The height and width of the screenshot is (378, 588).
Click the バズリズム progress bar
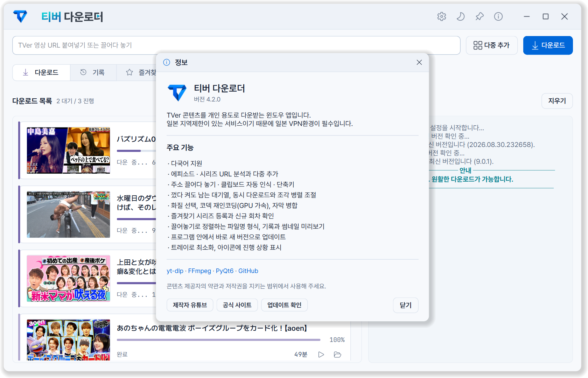136,151
